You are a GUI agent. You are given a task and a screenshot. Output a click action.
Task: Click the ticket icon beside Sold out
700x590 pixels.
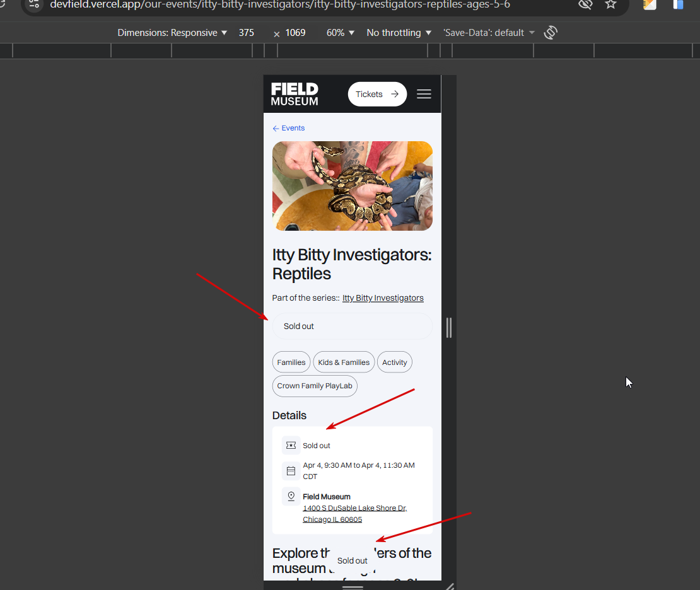point(291,445)
